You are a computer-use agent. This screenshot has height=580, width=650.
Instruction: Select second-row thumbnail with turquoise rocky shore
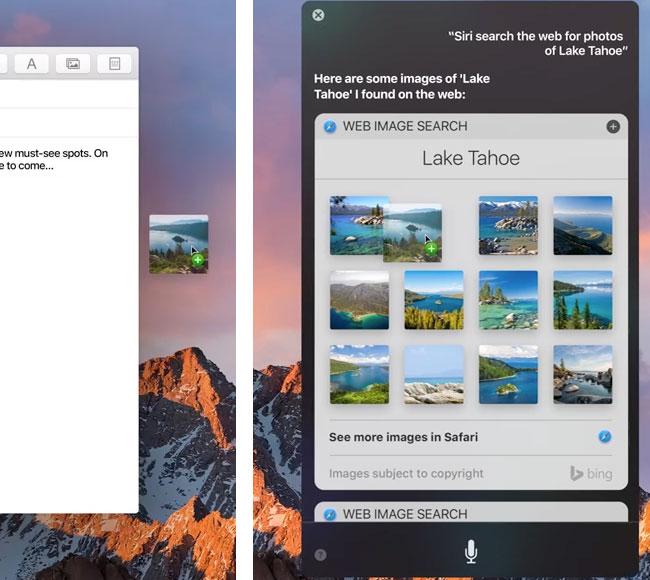(x=508, y=300)
